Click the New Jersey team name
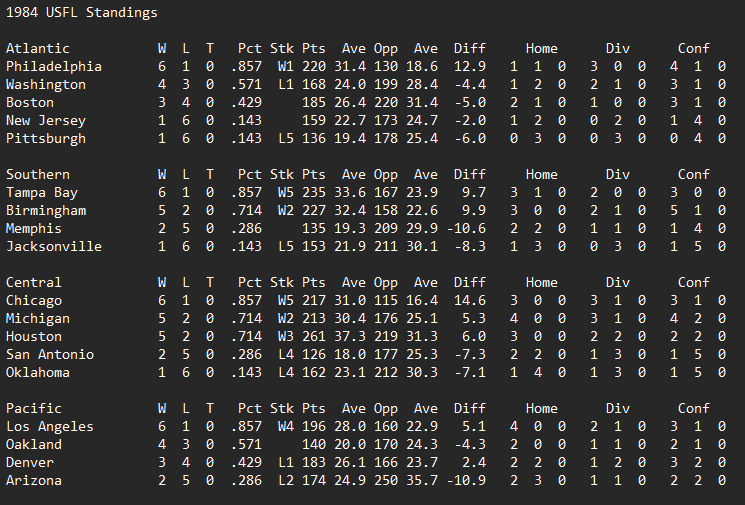 45,121
